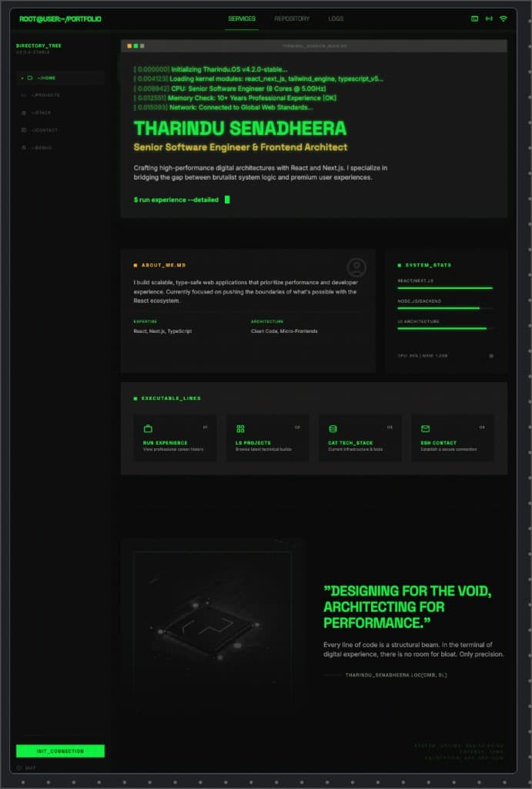Click the EXECUTABLE_LINKS heading
This screenshot has height=789, width=532.
(x=171, y=398)
